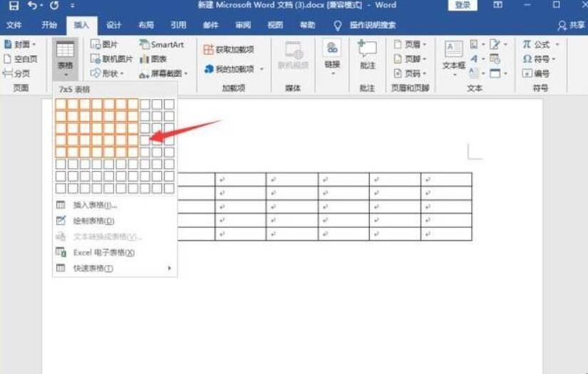The width and height of the screenshot is (588, 374).
Task: Click the 操作说明搜索 search field
Action: coord(372,25)
